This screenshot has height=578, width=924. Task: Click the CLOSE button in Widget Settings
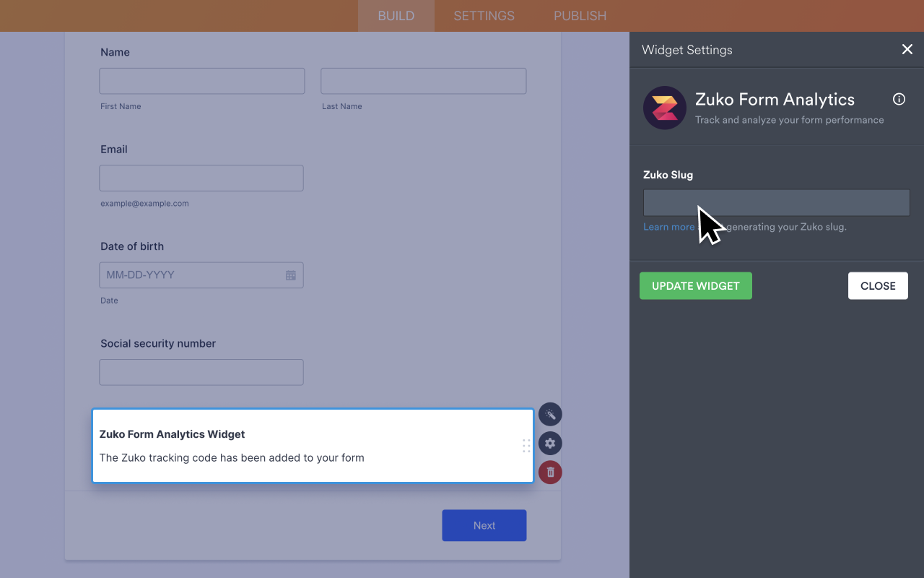point(878,285)
